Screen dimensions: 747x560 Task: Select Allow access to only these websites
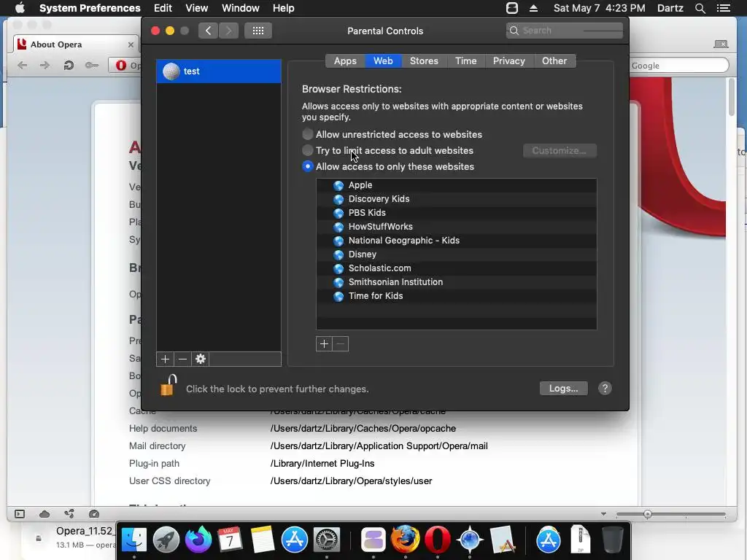click(308, 167)
